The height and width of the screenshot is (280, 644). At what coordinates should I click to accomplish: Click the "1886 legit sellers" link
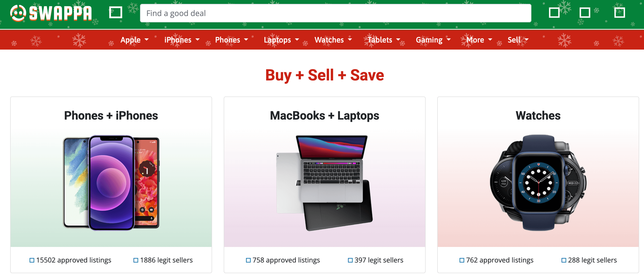[166, 260]
